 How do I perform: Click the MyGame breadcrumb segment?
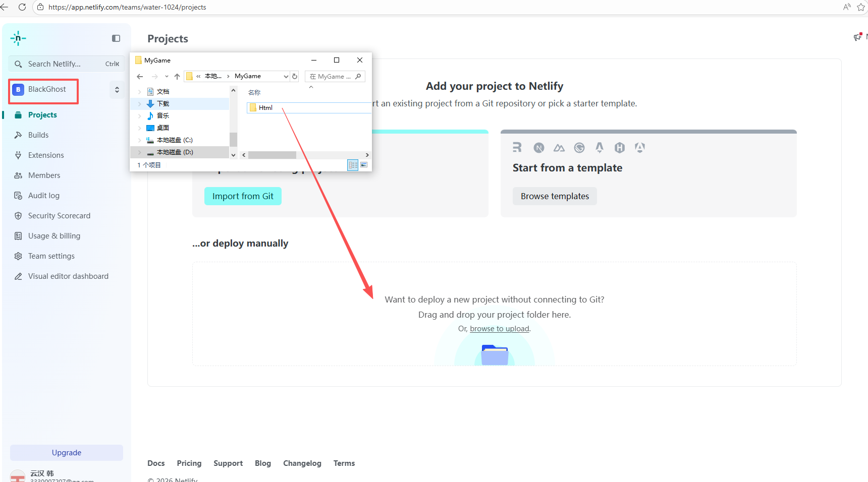coord(248,76)
